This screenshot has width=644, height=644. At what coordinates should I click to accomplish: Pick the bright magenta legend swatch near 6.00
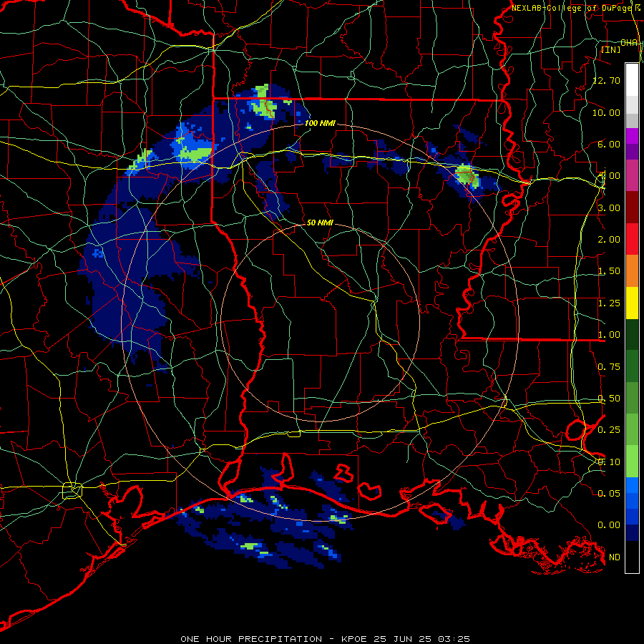point(632,136)
